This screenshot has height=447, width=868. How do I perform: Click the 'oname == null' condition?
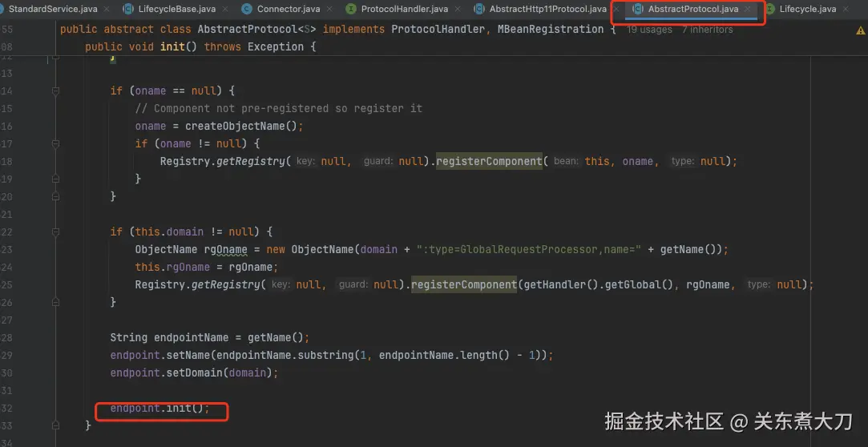coord(176,91)
